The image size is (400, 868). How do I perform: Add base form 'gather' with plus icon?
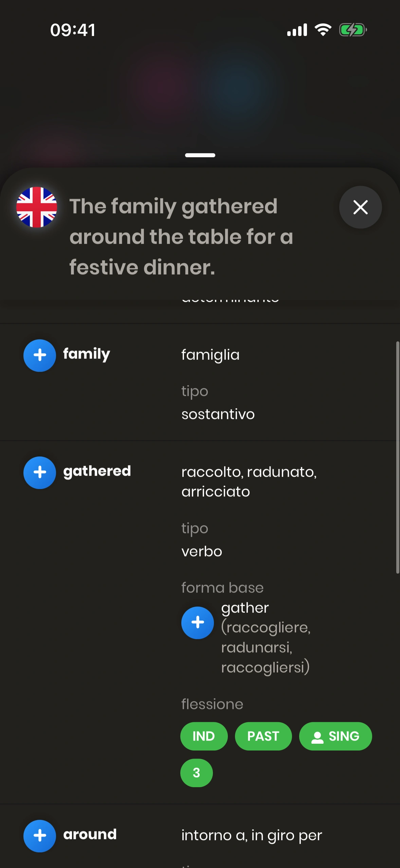pyautogui.click(x=198, y=622)
